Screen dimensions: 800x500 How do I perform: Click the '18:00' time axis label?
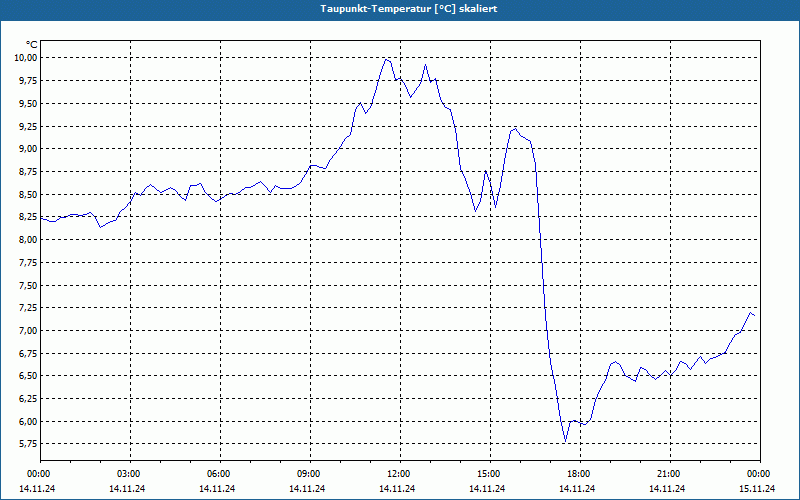click(x=579, y=474)
